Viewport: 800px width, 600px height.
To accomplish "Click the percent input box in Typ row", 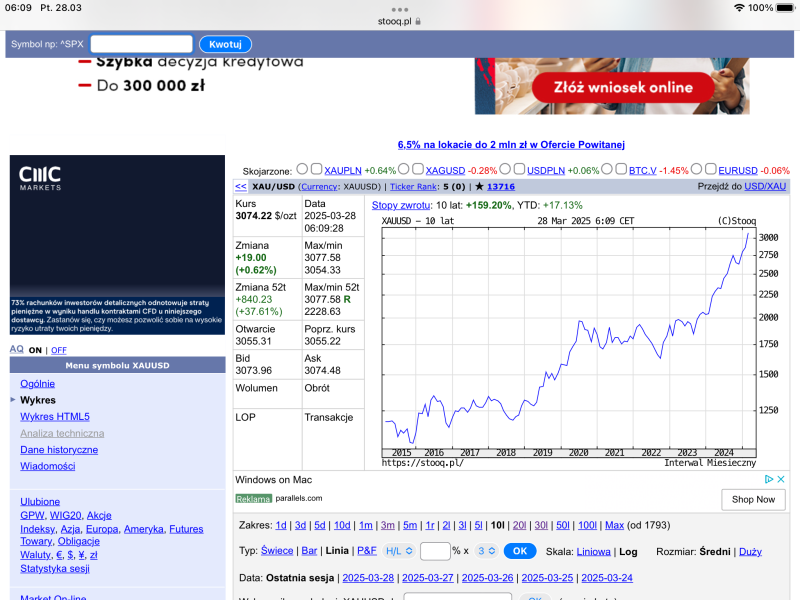I will tap(435, 551).
